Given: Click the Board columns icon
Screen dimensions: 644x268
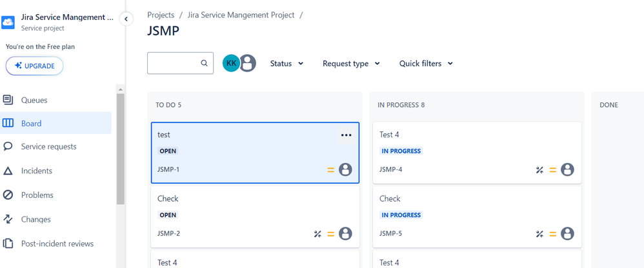Looking at the screenshot, I should pos(8,123).
